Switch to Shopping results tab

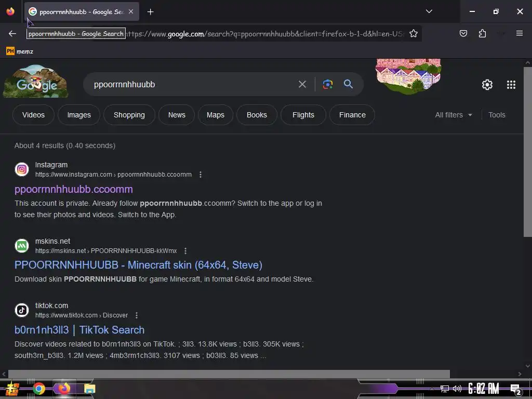(x=129, y=115)
